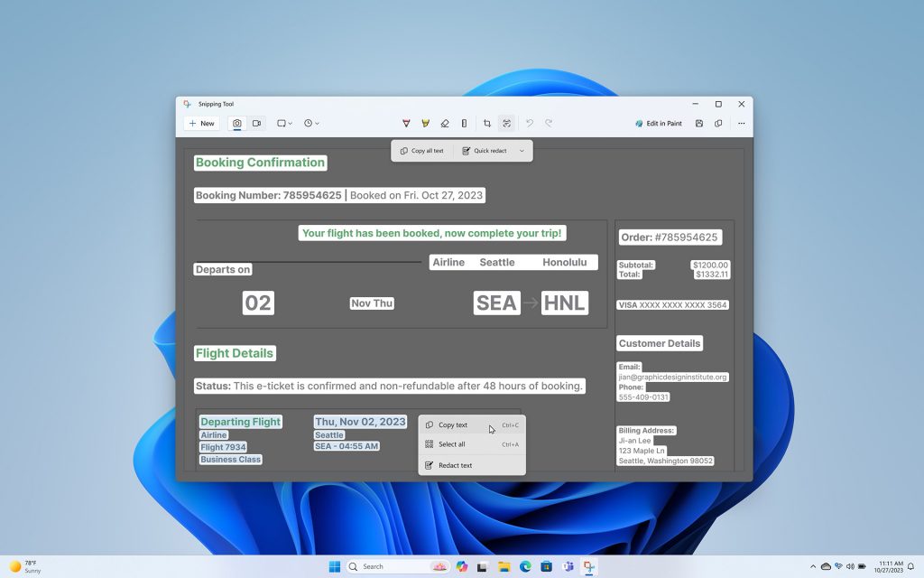Screen dimensions: 924x578
Task: Click the New snip button
Action: click(x=200, y=123)
